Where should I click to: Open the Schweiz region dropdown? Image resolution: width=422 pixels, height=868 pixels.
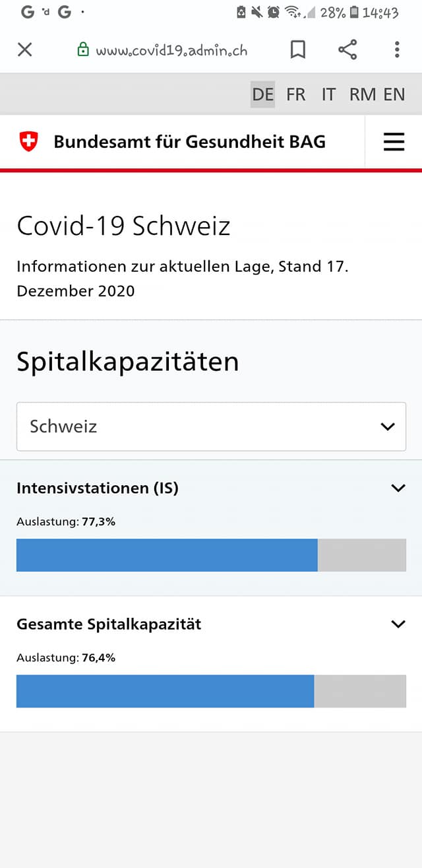coord(211,426)
